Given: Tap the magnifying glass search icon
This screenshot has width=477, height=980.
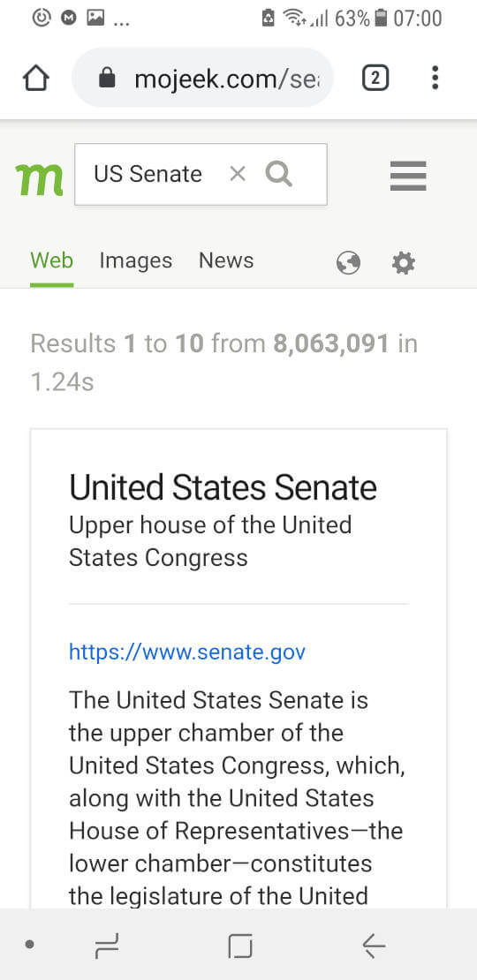Looking at the screenshot, I should tap(279, 174).
